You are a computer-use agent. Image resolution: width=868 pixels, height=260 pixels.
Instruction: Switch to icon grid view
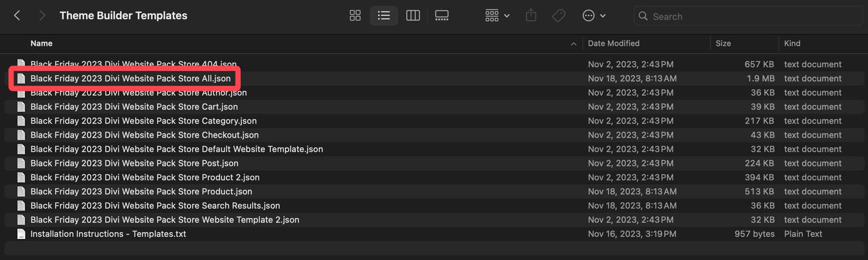point(355,16)
